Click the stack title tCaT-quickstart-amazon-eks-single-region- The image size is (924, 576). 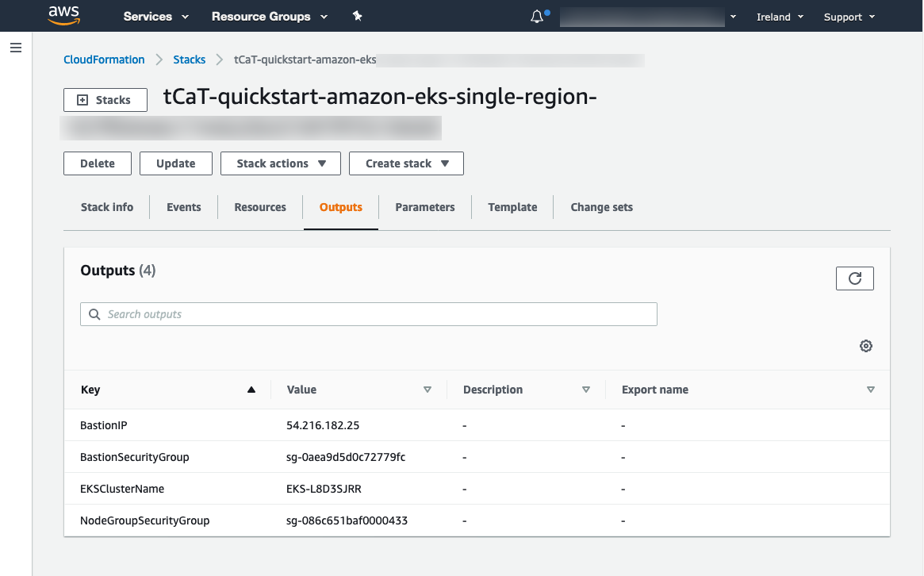[x=380, y=96]
